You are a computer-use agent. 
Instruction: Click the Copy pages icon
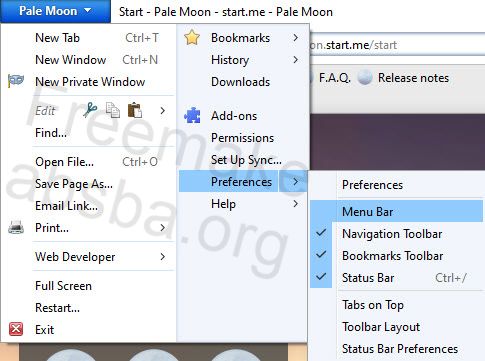pyautogui.click(x=113, y=110)
